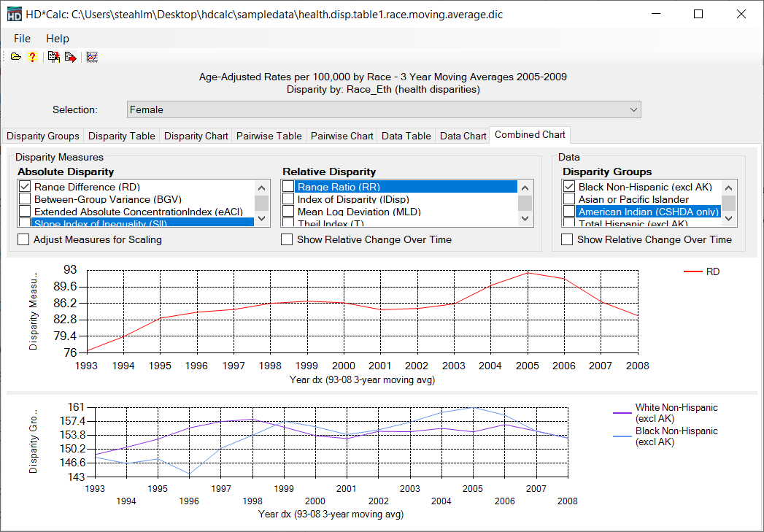Open the Help menu
Viewport: 764px width, 532px height.
[58, 39]
